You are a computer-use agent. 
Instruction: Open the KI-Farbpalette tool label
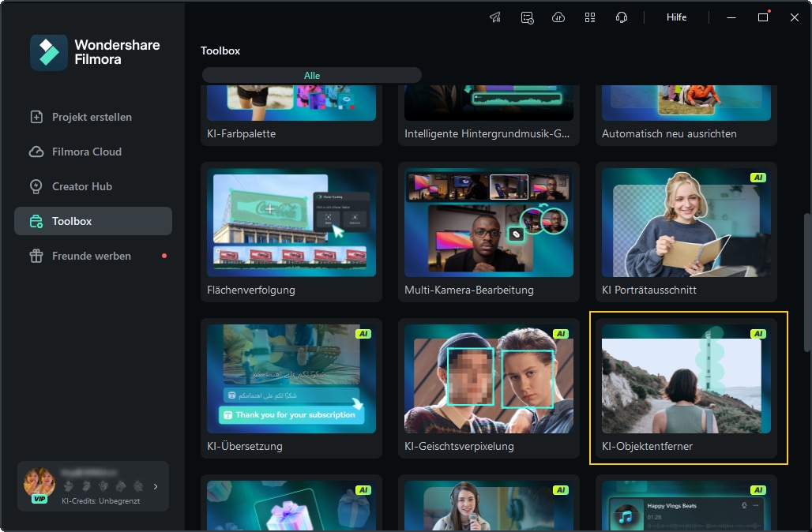point(242,133)
